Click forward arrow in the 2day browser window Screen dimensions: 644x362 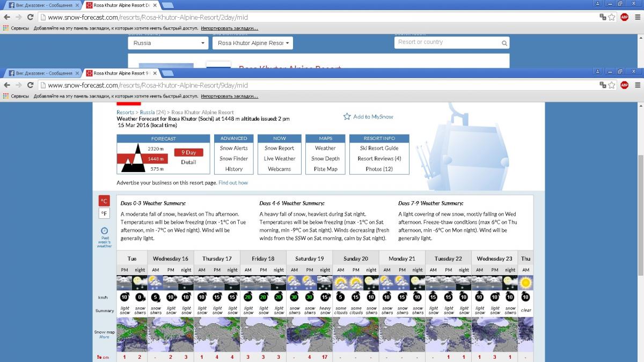coord(18,17)
